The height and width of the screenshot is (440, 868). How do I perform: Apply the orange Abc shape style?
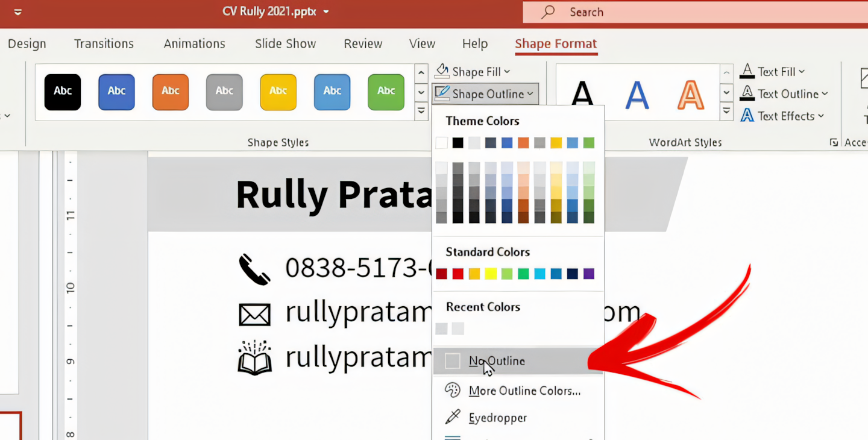click(171, 92)
